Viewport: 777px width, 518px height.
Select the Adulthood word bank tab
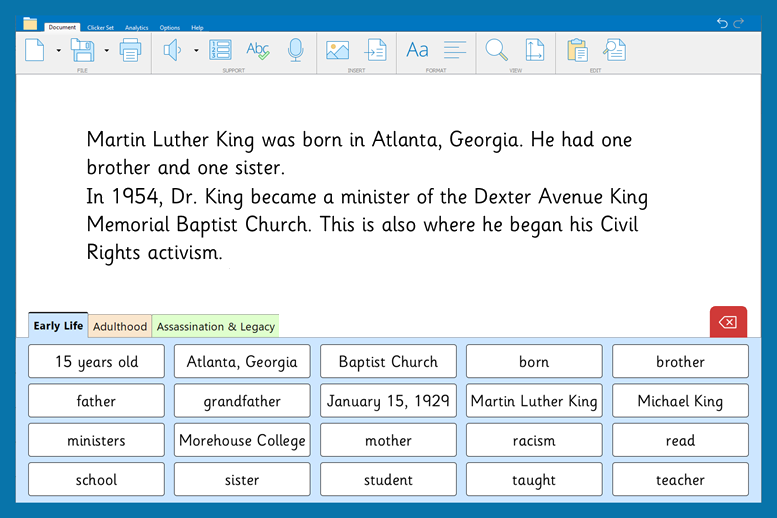[x=120, y=326]
